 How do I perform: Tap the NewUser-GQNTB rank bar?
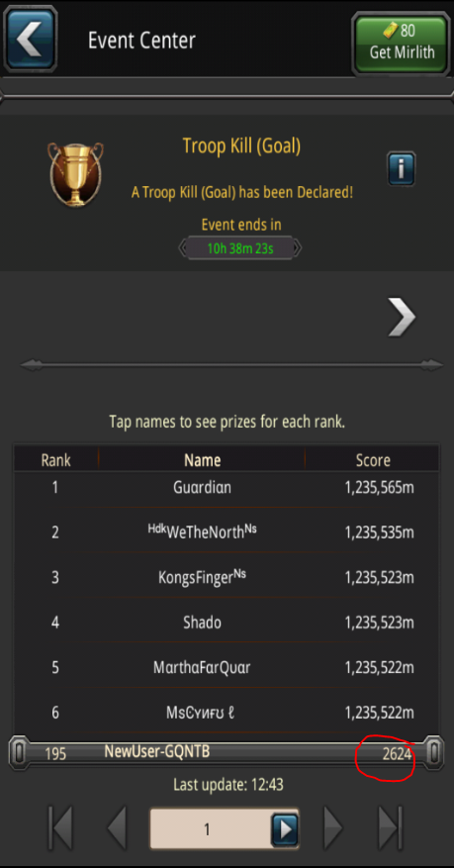click(227, 752)
